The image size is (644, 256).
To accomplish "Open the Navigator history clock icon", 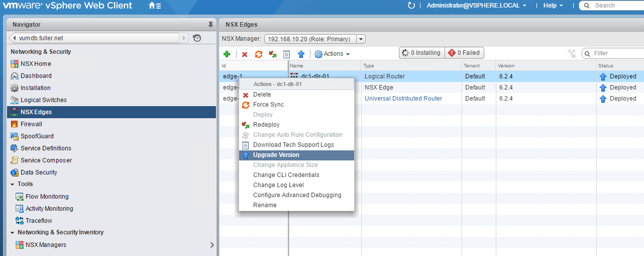I will (197, 38).
